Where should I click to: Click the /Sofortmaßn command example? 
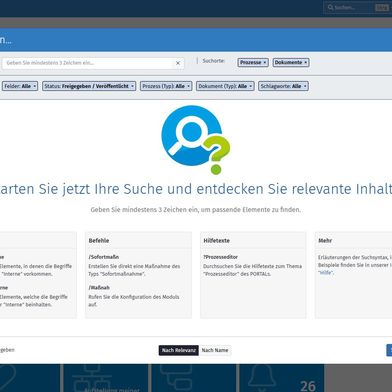pos(104,257)
